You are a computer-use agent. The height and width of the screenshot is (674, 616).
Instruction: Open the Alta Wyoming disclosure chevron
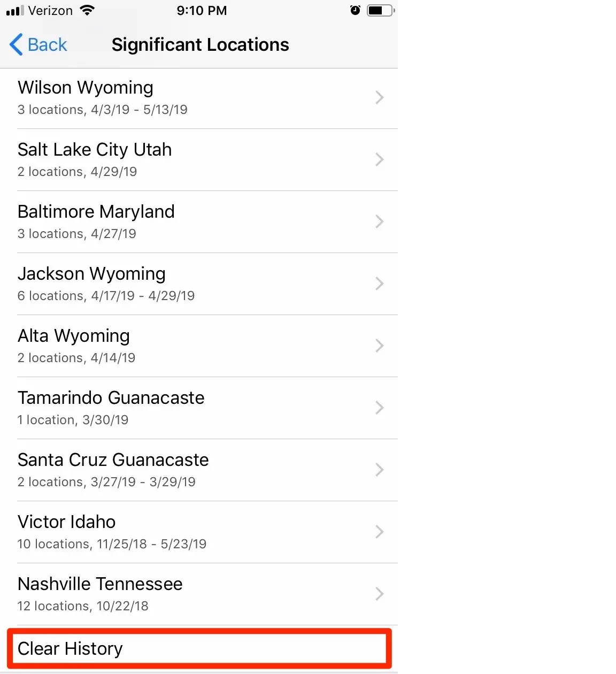[379, 346]
